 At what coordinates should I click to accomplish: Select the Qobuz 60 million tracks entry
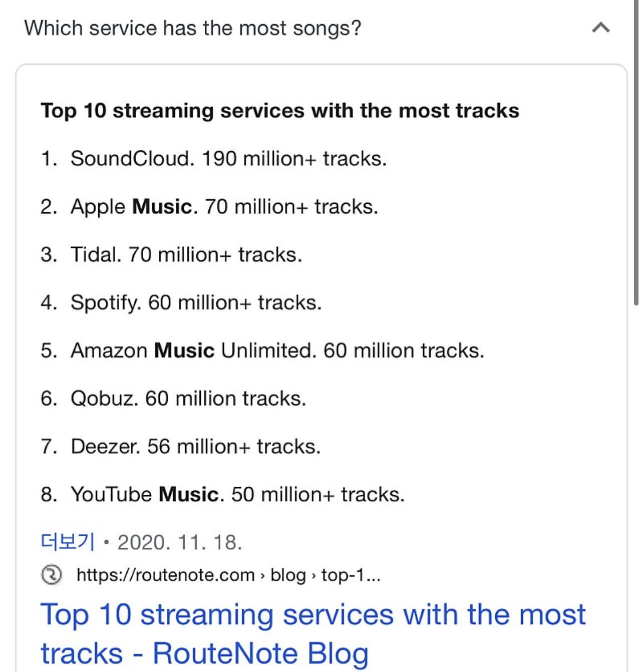point(188,399)
